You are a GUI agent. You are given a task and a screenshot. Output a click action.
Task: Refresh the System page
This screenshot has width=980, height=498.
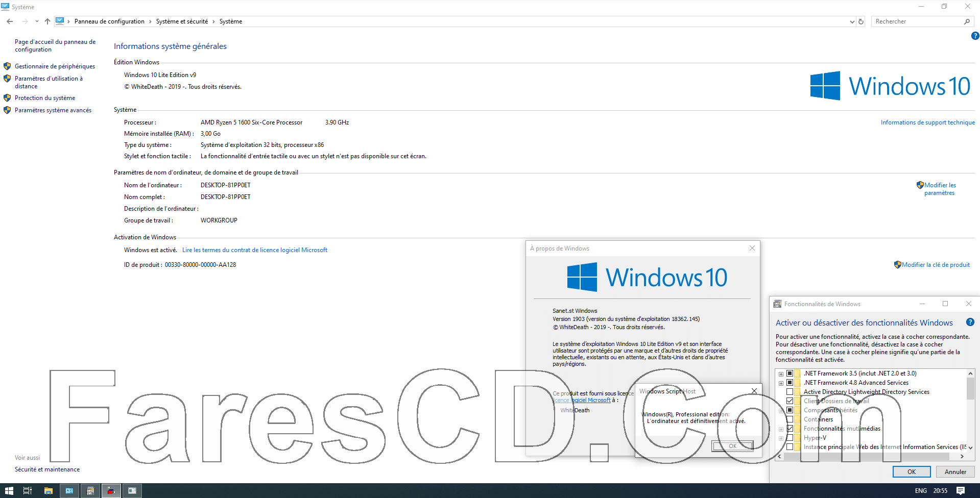point(861,21)
